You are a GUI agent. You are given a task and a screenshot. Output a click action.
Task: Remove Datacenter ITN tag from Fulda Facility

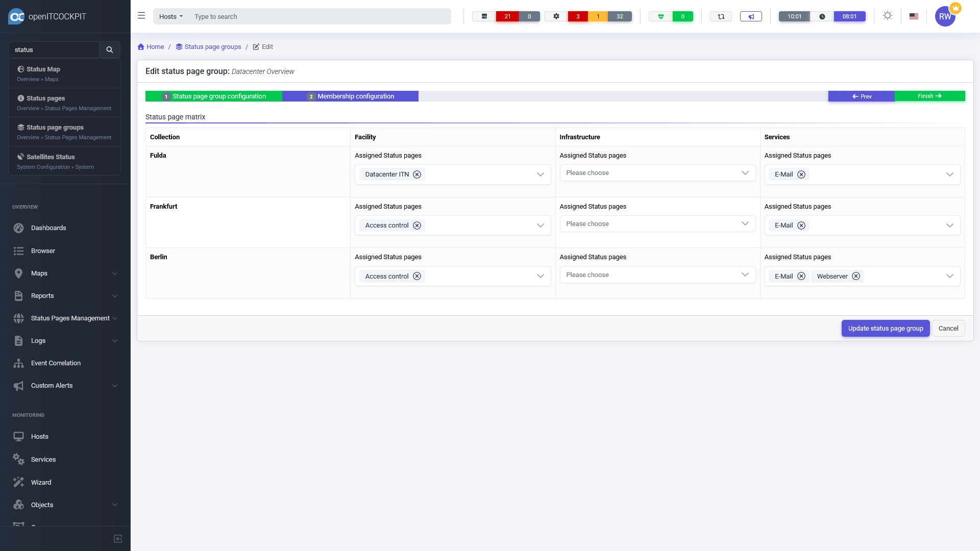[x=417, y=174]
